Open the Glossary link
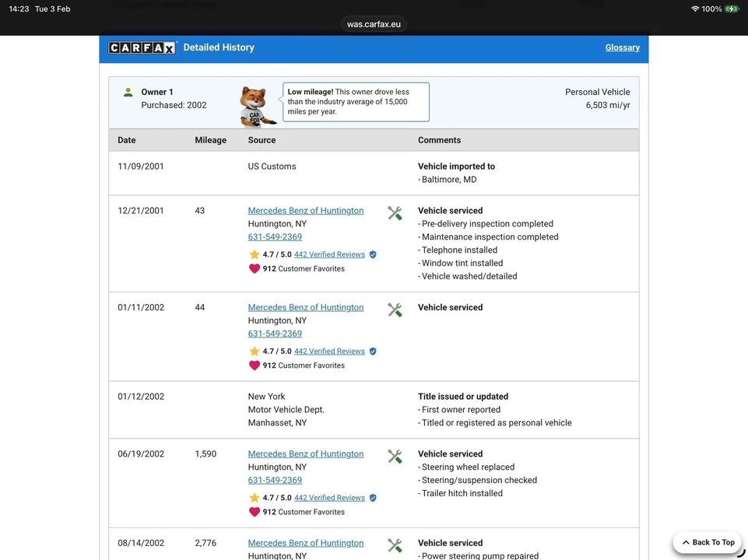 (x=622, y=47)
